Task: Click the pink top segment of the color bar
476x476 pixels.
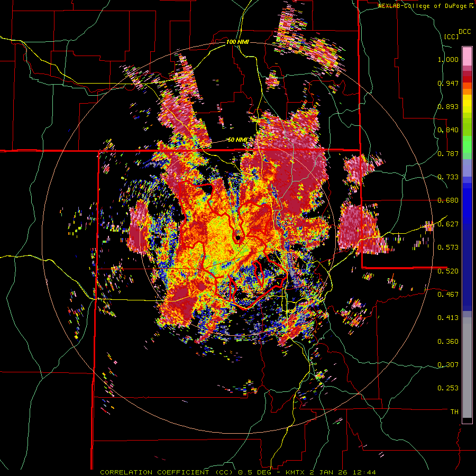Action: (467, 57)
